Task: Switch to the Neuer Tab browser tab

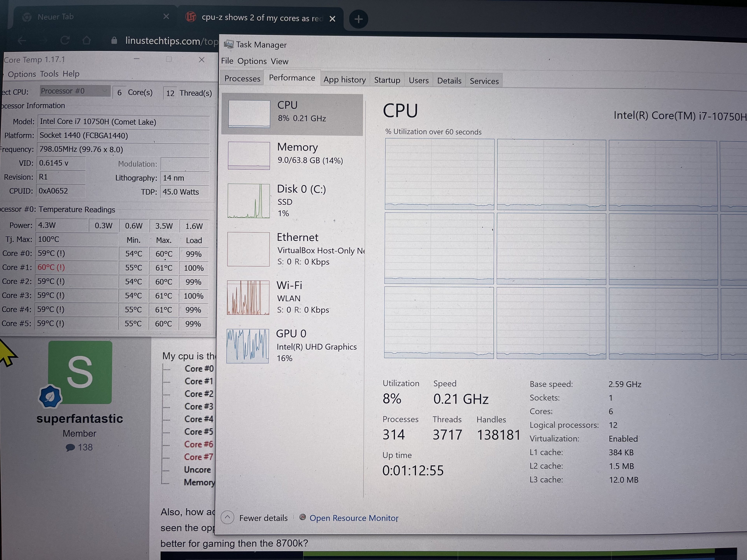Action: 56,17
